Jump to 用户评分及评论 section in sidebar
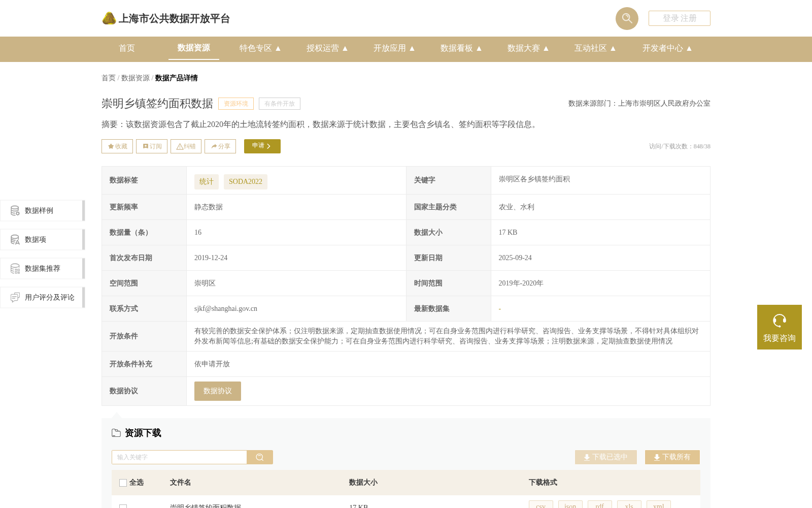This screenshot has width=812, height=508. coord(43,297)
